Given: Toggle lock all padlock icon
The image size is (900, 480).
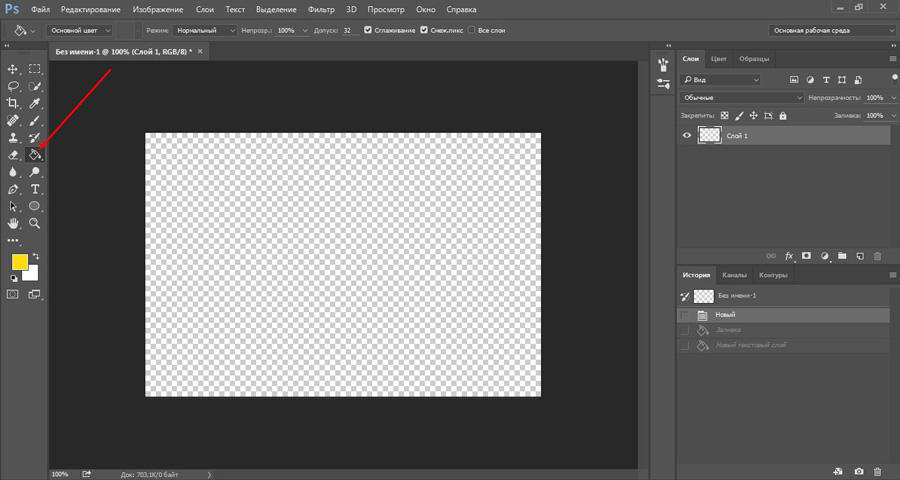Looking at the screenshot, I should coord(783,115).
